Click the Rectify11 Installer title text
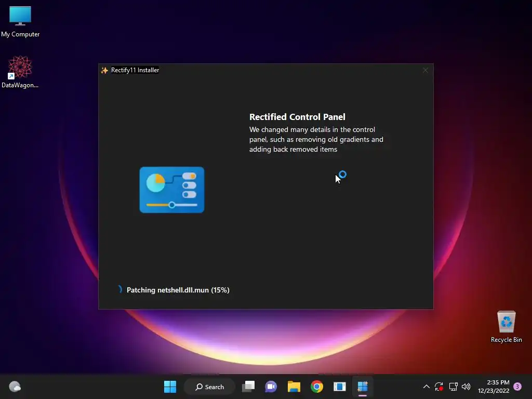 135,70
